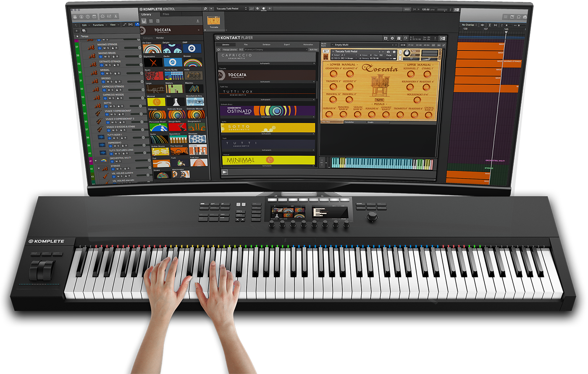The height and width of the screenshot is (374, 588).
Task: Click the upload icon in the Komplete Kontrol browser
Action: pyautogui.click(x=198, y=21)
